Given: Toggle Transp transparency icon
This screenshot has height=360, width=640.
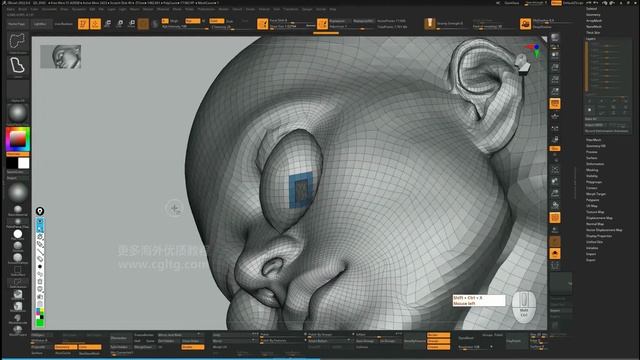Looking at the screenshot, I should (555, 230).
